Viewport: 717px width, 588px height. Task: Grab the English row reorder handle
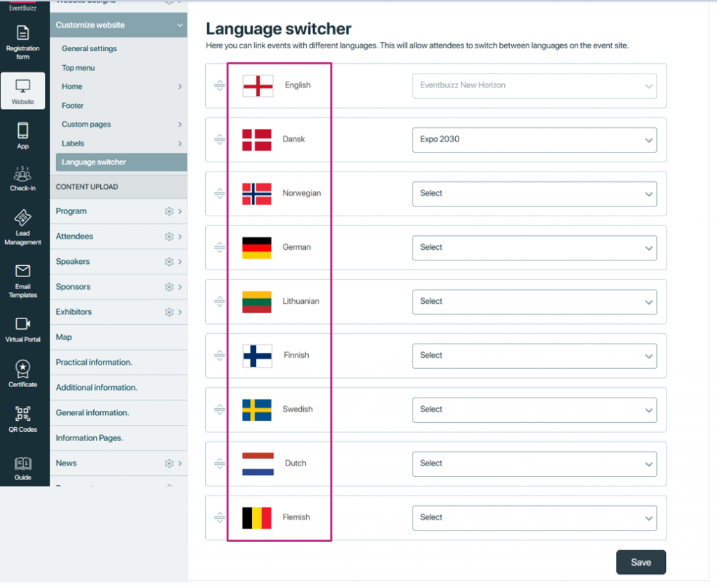[219, 85]
